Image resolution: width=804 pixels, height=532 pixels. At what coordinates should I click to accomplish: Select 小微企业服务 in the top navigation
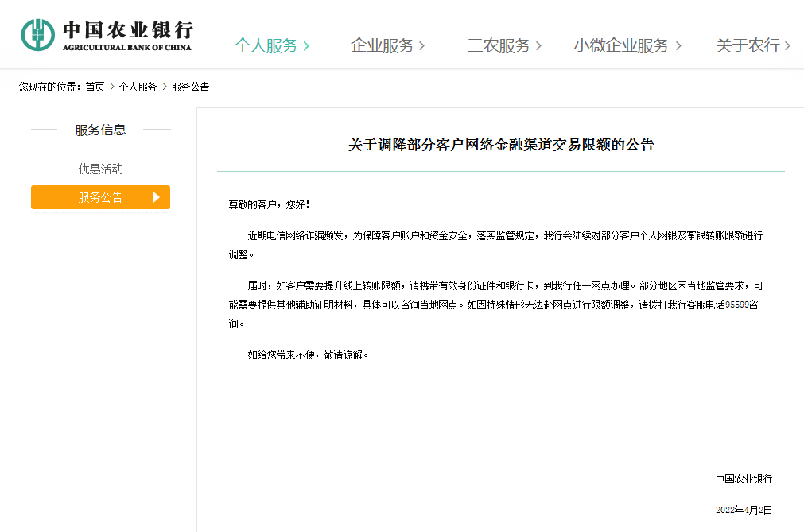click(x=621, y=46)
